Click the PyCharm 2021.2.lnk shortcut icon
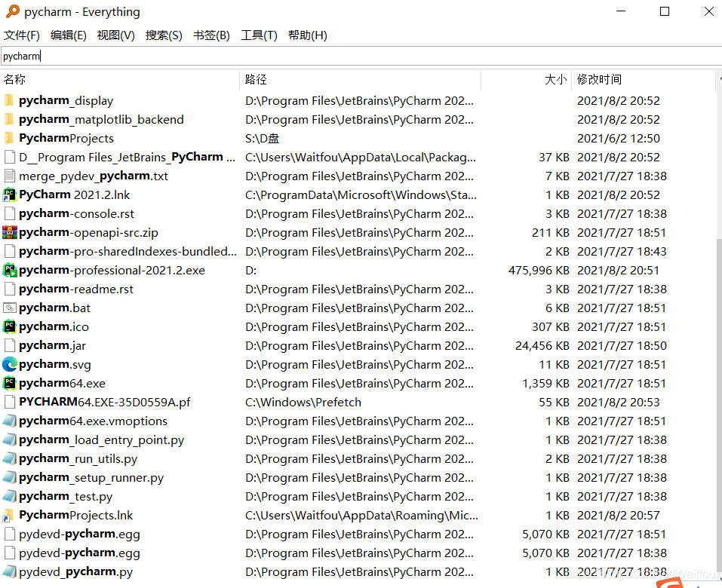The height and width of the screenshot is (588, 722). tap(9, 194)
